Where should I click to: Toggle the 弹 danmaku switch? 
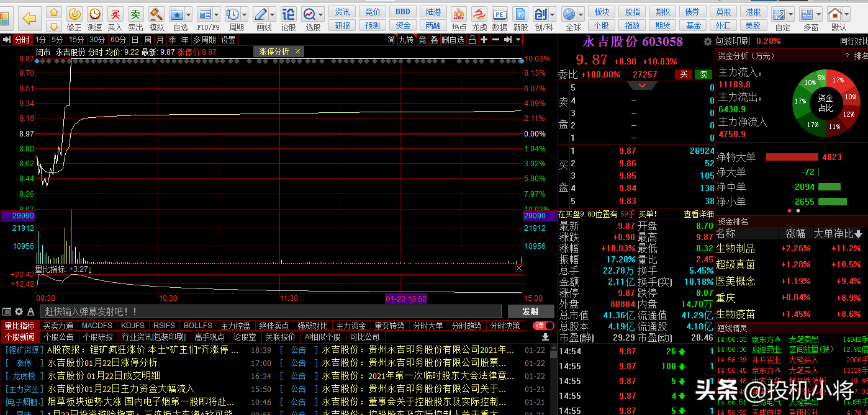pyautogui.click(x=544, y=326)
